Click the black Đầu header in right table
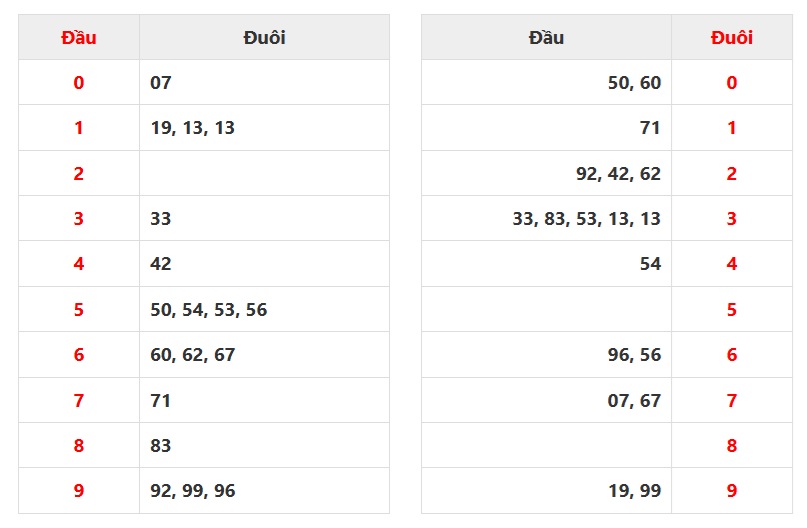The image size is (807, 528). point(546,38)
